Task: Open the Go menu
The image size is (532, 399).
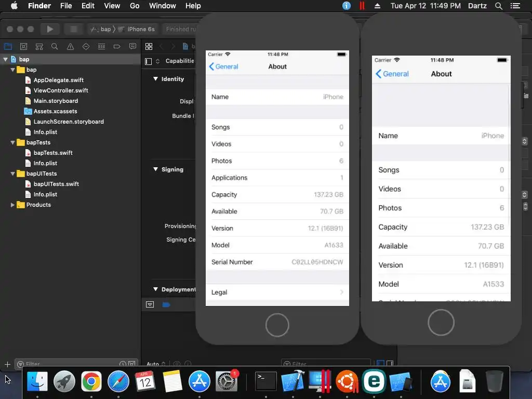Action: [135, 6]
